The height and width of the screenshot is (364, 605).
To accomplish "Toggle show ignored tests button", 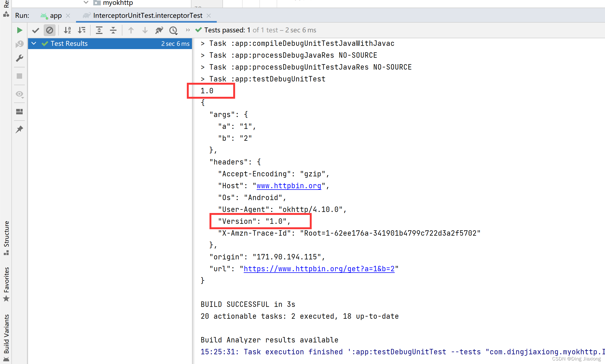I will coord(50,30).
